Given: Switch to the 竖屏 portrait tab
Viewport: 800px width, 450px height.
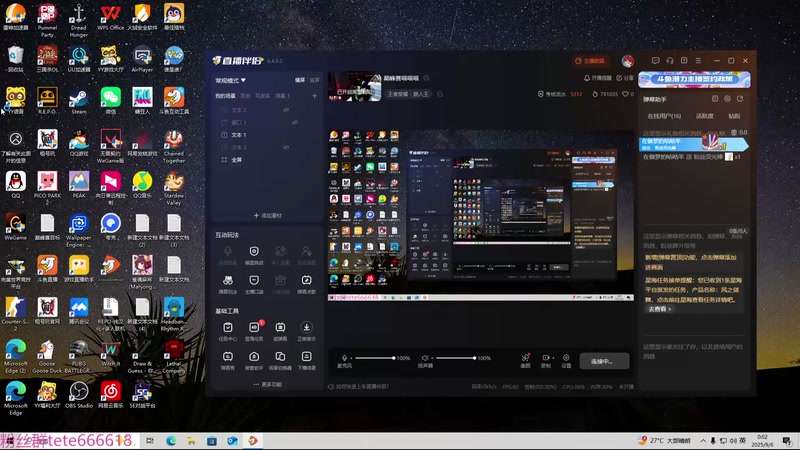Looking at the screenshot, I should (x=314, y=80).
